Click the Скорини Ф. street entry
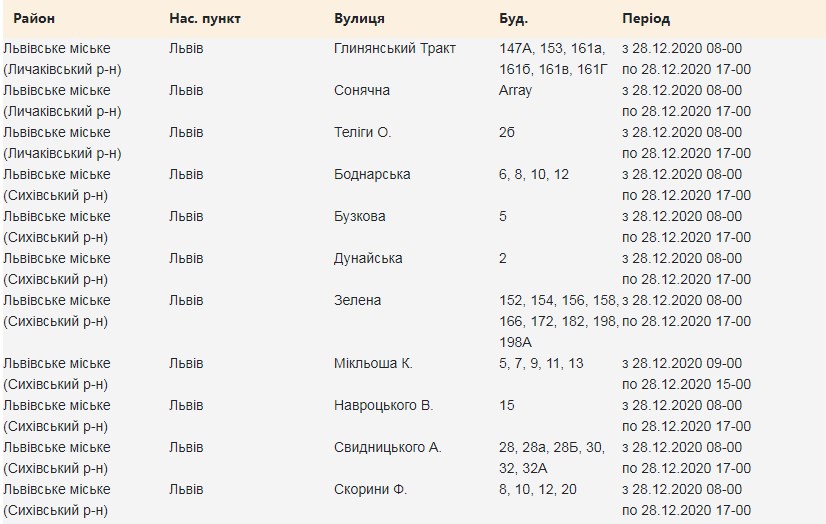Viewport: 826px width, 524px height. (370, 489)
